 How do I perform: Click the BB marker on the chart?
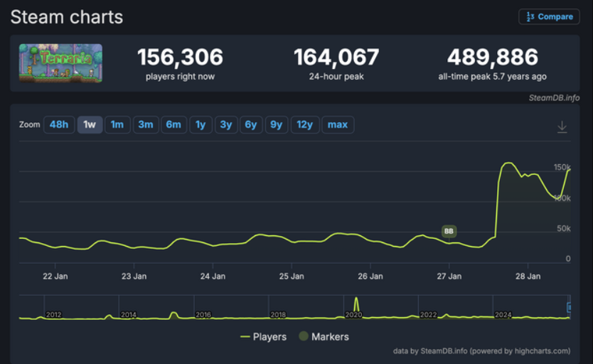point(449,231)
